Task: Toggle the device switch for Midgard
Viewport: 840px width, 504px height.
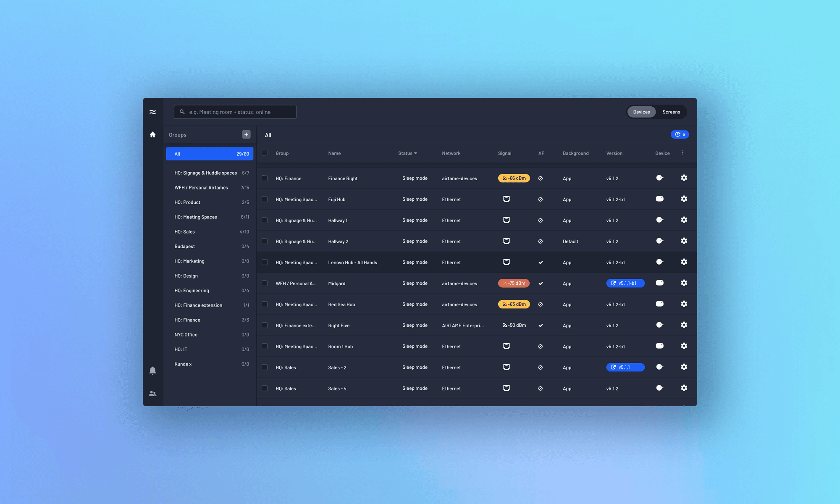Action: 659,283
